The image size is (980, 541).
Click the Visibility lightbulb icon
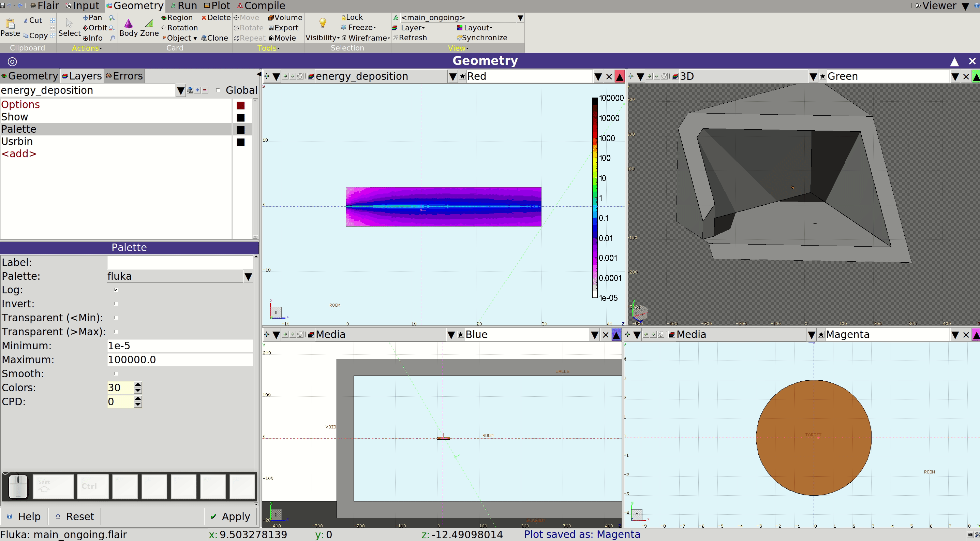tap(323, 23)
